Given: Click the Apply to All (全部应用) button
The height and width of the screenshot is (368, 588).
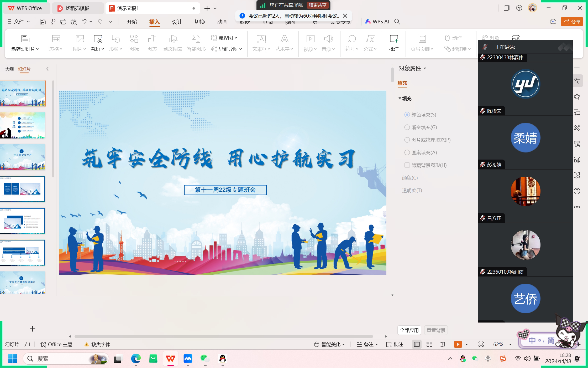Looking at the screenshot, I should coord(409,330).
